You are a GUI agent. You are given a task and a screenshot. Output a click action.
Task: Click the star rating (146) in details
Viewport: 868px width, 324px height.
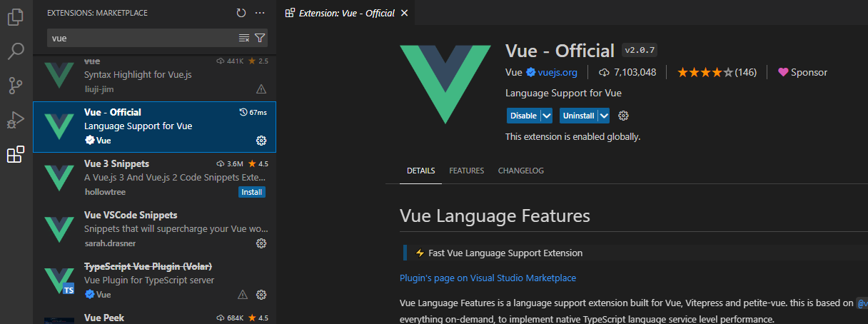tap(717, 72)
